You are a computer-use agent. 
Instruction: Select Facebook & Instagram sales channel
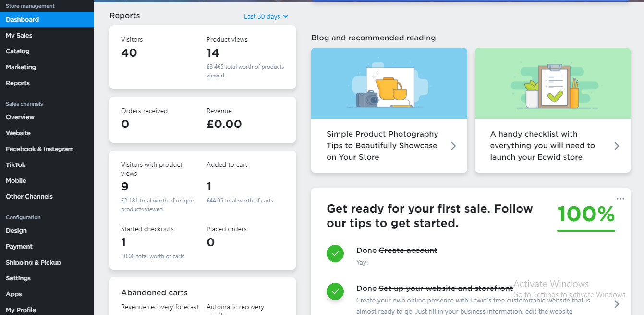40,149
